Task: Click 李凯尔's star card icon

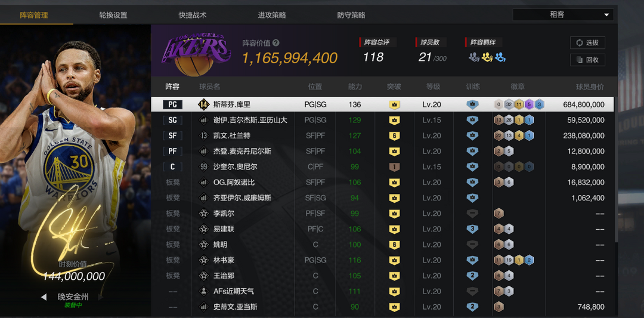Action: click(x=203, y=214)
